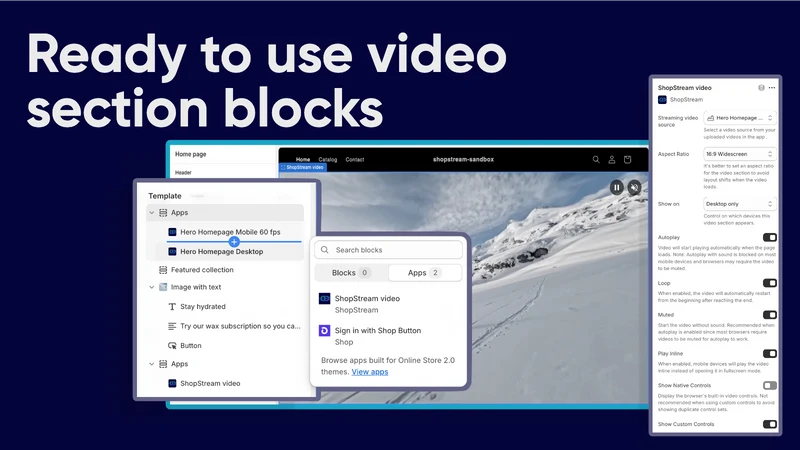Add the Sign in with Shop Button block
Screen dimensions: 800x450
click(388, 336)
